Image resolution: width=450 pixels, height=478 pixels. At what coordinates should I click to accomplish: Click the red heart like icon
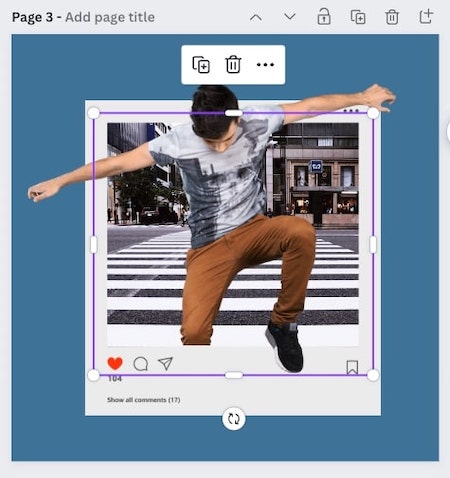tap(115, 363)
